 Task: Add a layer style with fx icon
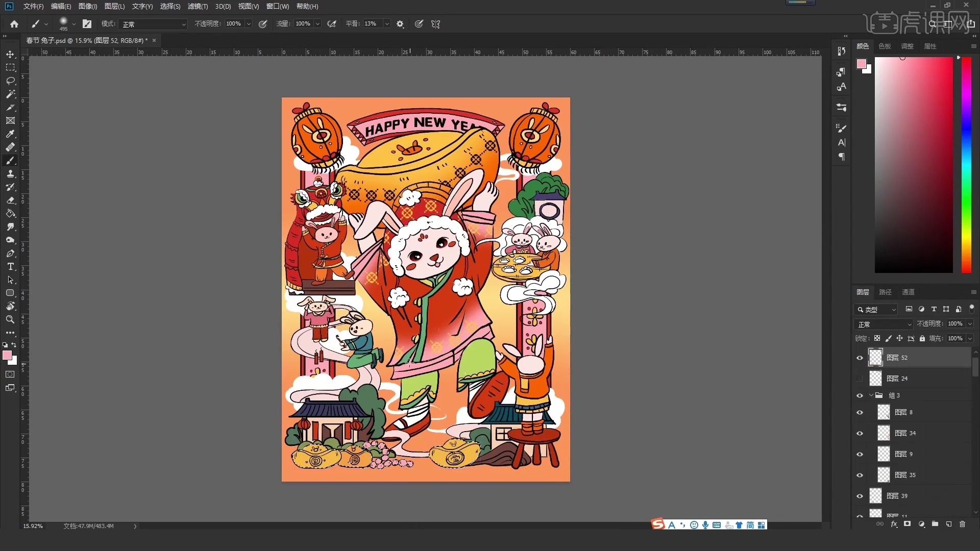[x=894, y=524]
